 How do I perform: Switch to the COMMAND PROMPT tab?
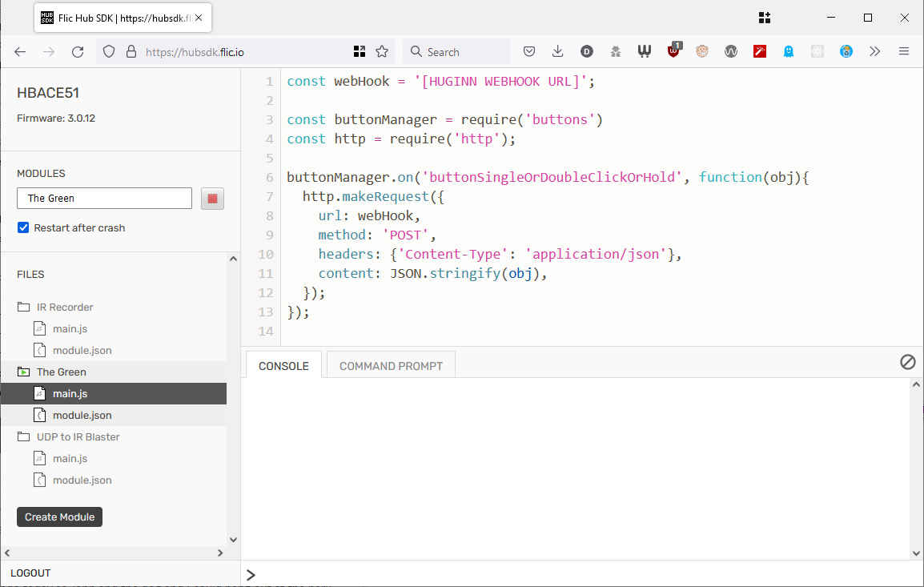[x=391, y=366]
